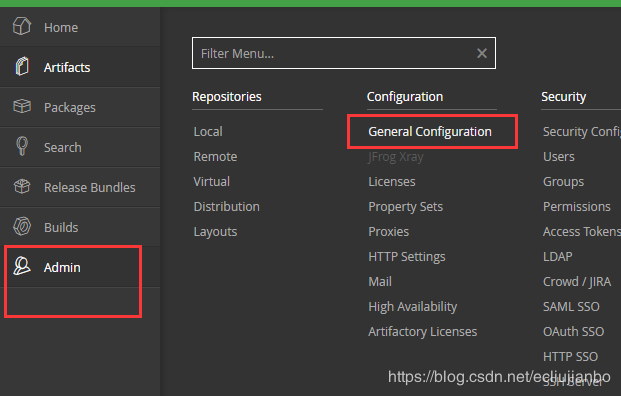This screenshot has width=621, height=396.
Task: Open OAuth SSO settings
Action: click(573, 331)
